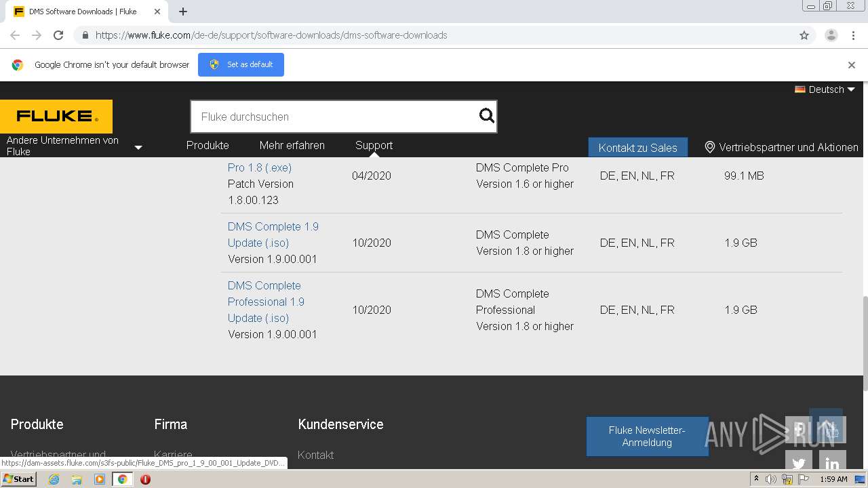868x488 pixels.
Task: Open the Chrome three-dot menu
Action: tap(853, 35)
